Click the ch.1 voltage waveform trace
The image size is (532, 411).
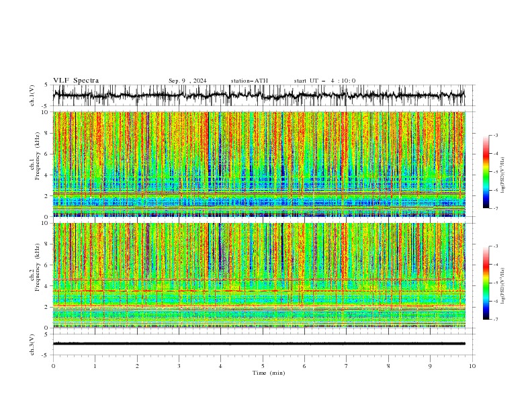point(259,95)
